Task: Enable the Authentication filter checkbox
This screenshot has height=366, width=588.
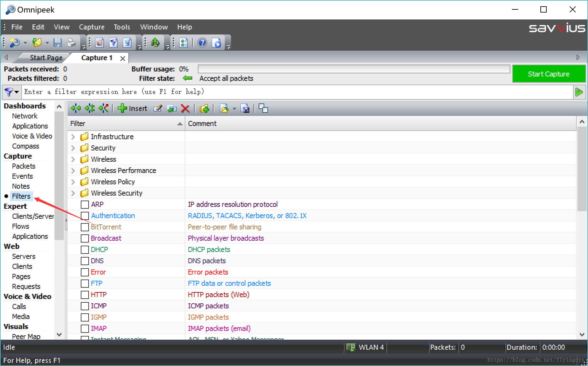Action: [85, 216]
